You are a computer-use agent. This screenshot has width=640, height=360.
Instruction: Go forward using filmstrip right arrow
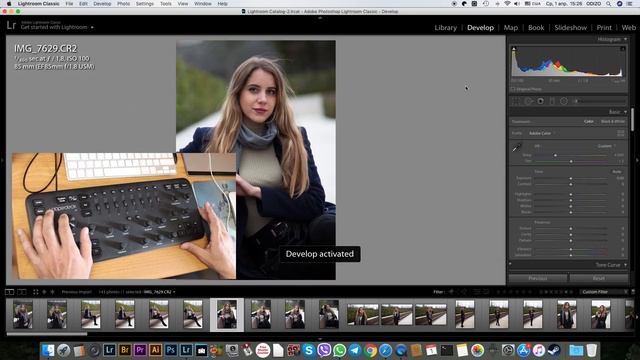coord(52,292)
